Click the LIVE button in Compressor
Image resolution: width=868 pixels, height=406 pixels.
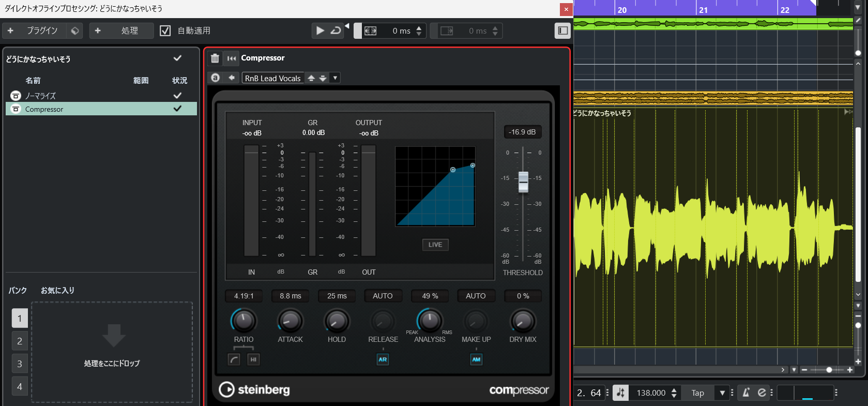coord(435,245)
